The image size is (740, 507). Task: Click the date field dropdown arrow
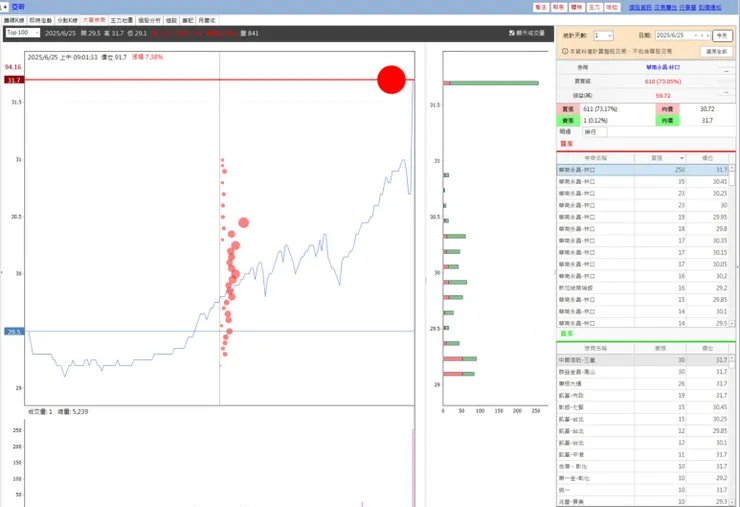pos(696,35)
